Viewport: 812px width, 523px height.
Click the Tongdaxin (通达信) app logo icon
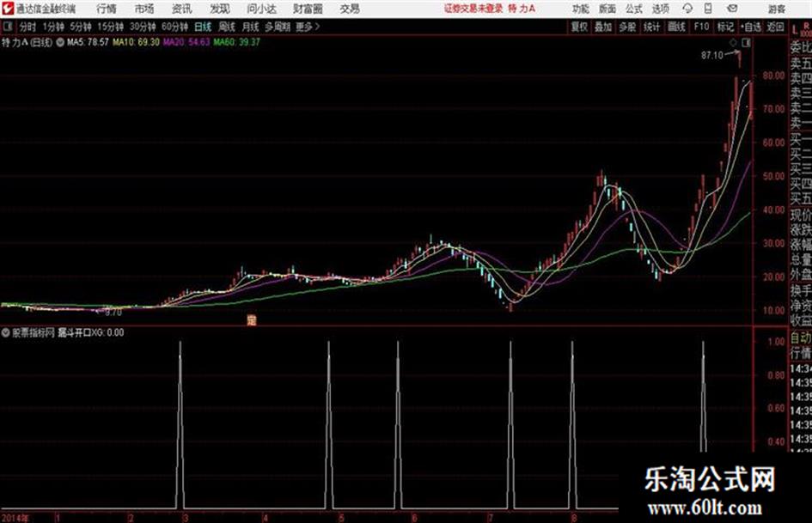point(8,9)
